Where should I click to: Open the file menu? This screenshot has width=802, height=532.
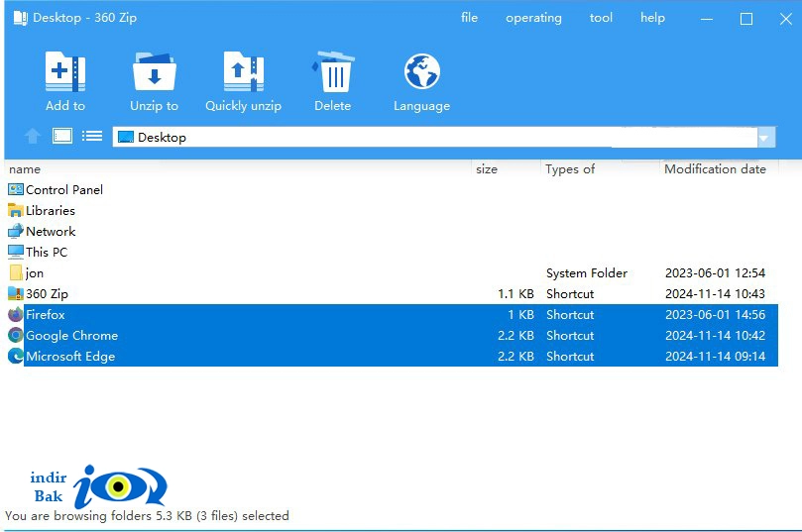coord(469,18)
